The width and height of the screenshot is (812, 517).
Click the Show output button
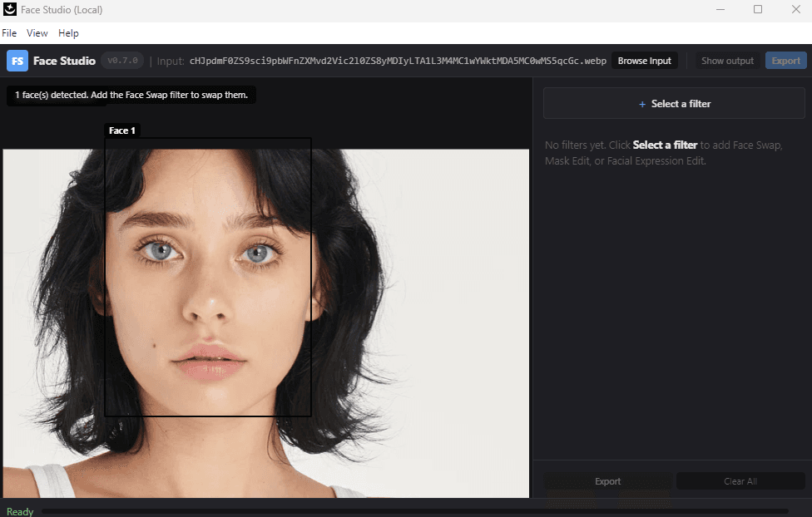tap(727, 61)
